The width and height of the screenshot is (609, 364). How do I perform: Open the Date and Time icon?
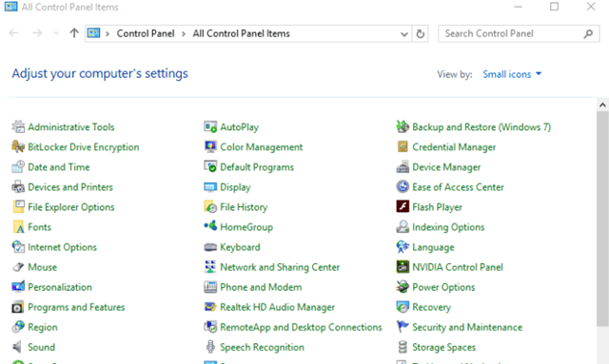point(18,167)
